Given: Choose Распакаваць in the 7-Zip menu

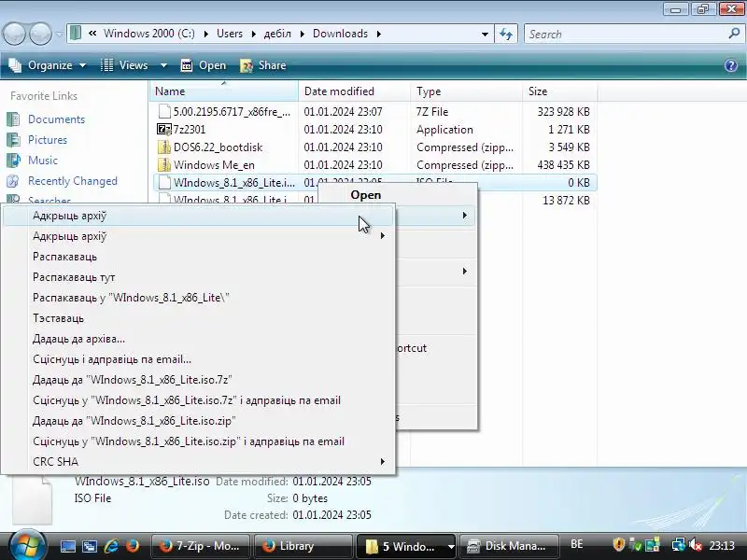Looking at the screenshot, I should (64, 257).
